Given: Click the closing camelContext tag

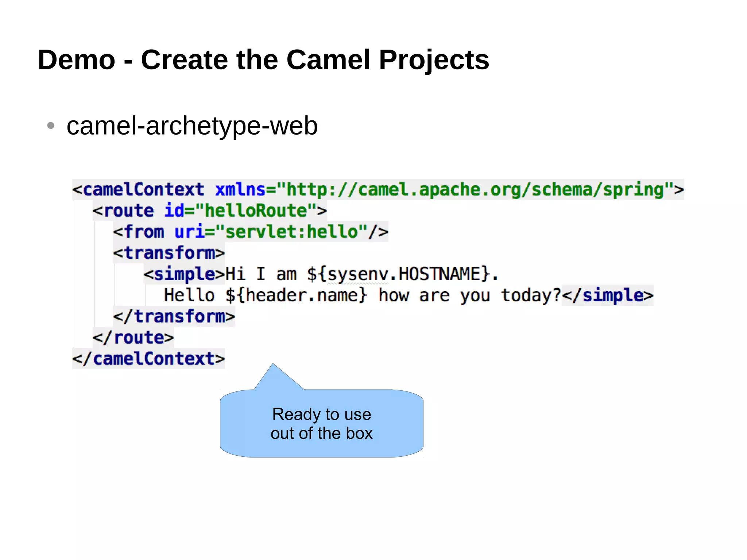Looking at the screenshot, I should point(148,359).
